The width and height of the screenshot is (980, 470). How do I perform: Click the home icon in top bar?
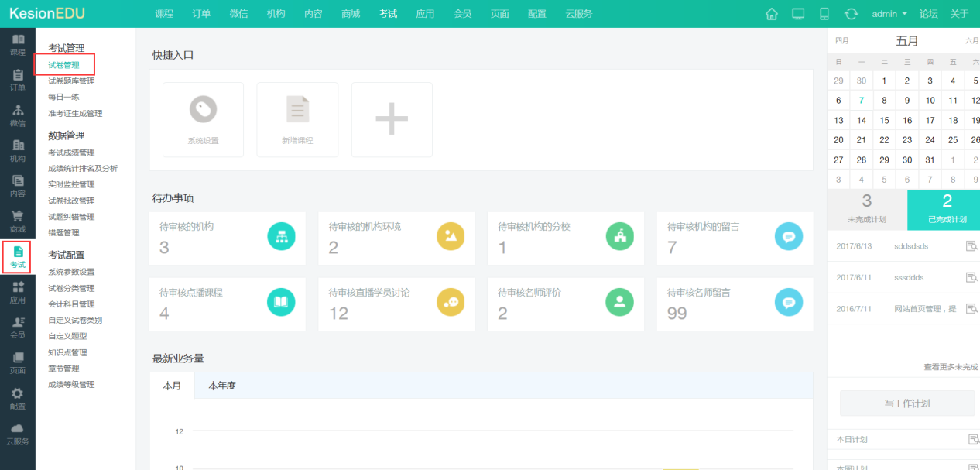(771, 14)
